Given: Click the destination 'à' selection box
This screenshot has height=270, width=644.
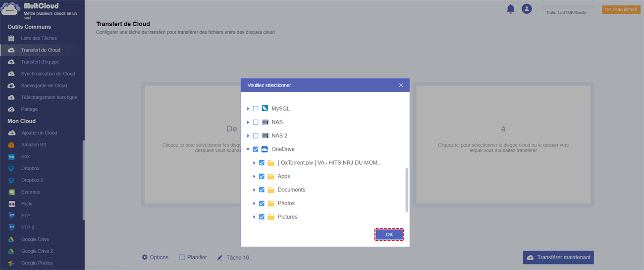Looking at the screenshot, I should 503,144.
